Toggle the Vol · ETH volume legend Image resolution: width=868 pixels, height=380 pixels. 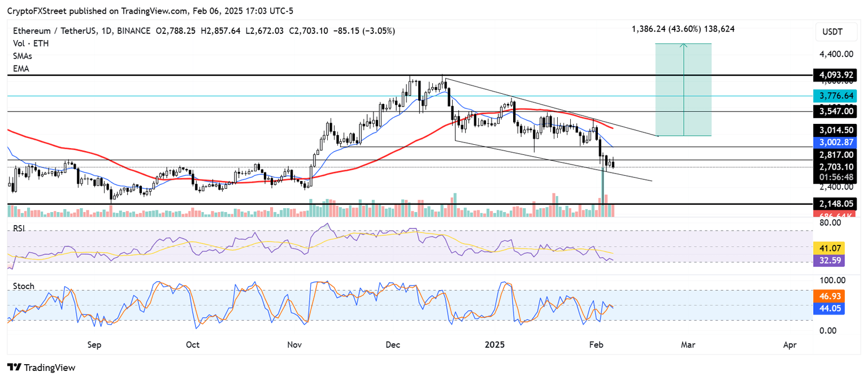tap(31, 43)
